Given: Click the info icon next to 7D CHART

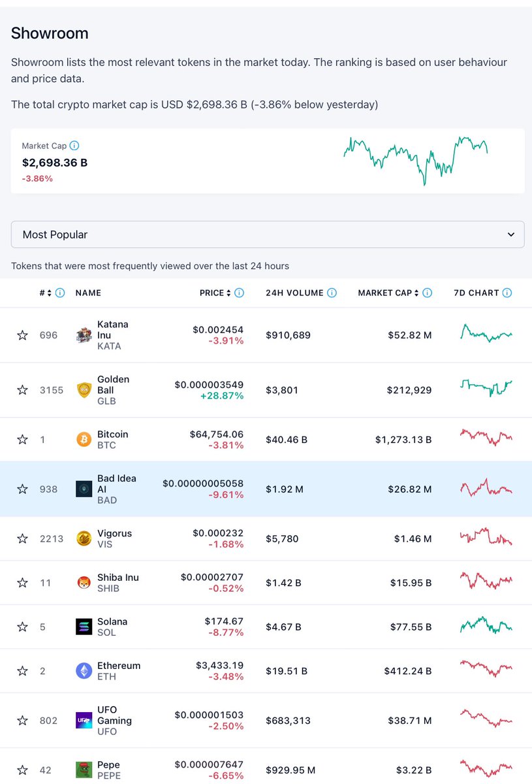Looking at the screenshot, I should (507, 293).
